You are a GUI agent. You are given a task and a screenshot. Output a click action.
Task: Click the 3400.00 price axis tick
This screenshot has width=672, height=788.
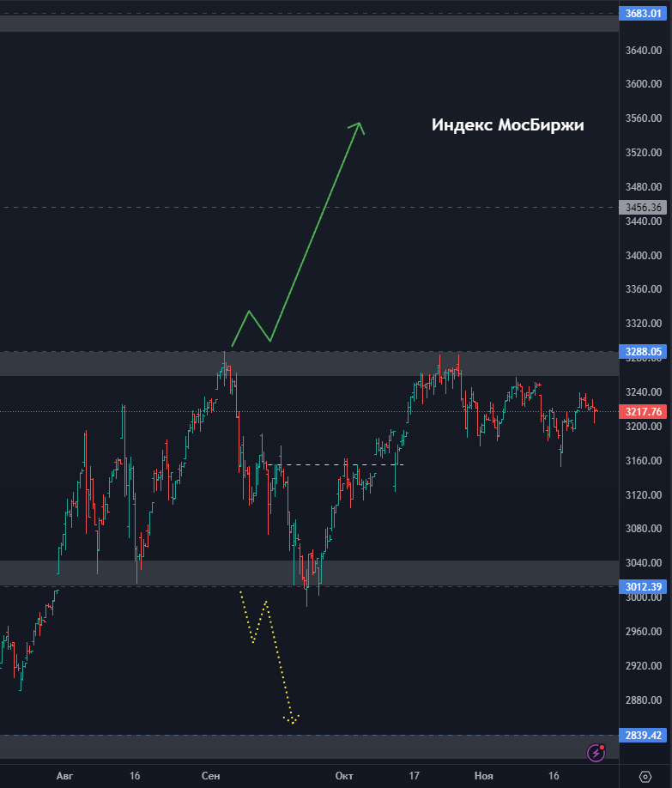(644, 255)
